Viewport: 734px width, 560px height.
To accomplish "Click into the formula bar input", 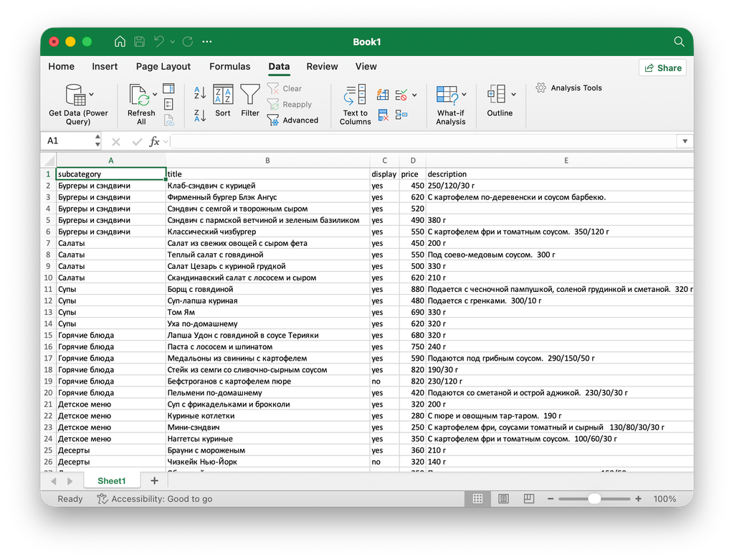I will (423, 141).
